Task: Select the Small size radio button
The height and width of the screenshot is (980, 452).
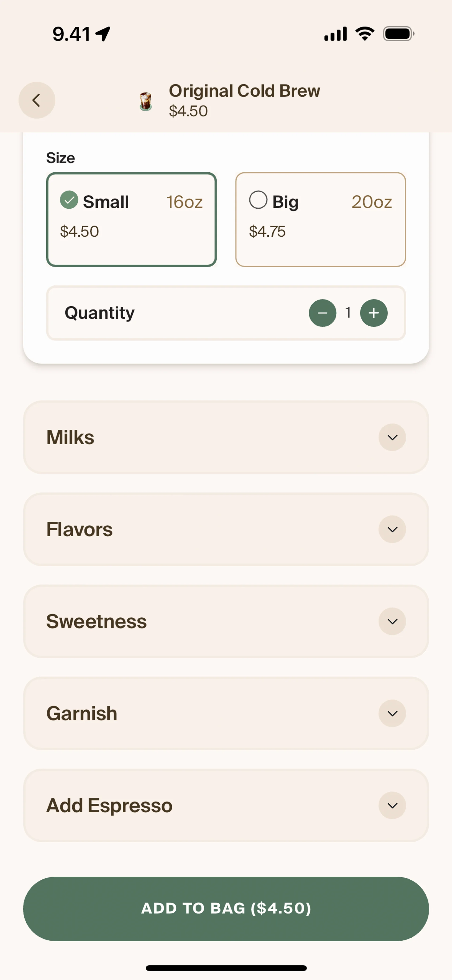Action: click(x=69, y=200)
